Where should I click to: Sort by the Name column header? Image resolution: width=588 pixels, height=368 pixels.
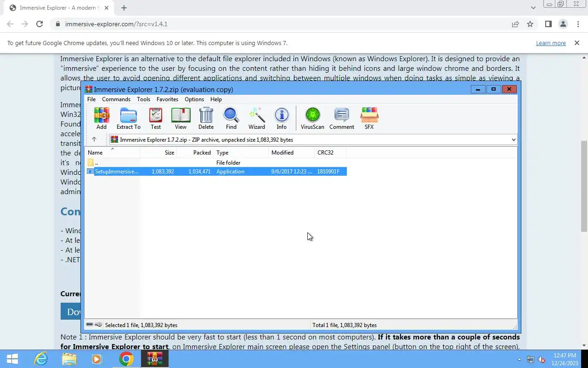113,152
